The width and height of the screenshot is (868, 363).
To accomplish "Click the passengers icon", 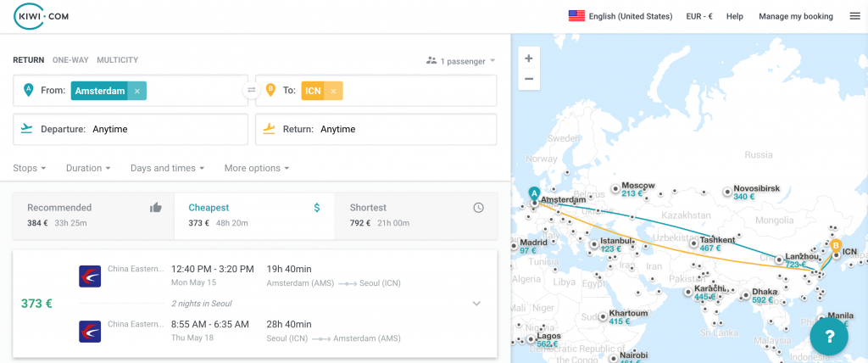I will [x=431, y=60].
